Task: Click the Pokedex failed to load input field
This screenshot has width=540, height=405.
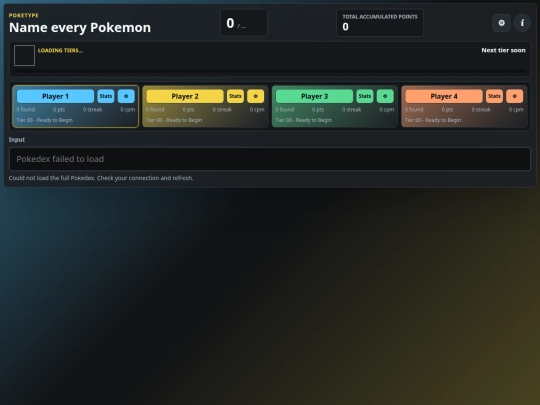Action: pos(270,159)
